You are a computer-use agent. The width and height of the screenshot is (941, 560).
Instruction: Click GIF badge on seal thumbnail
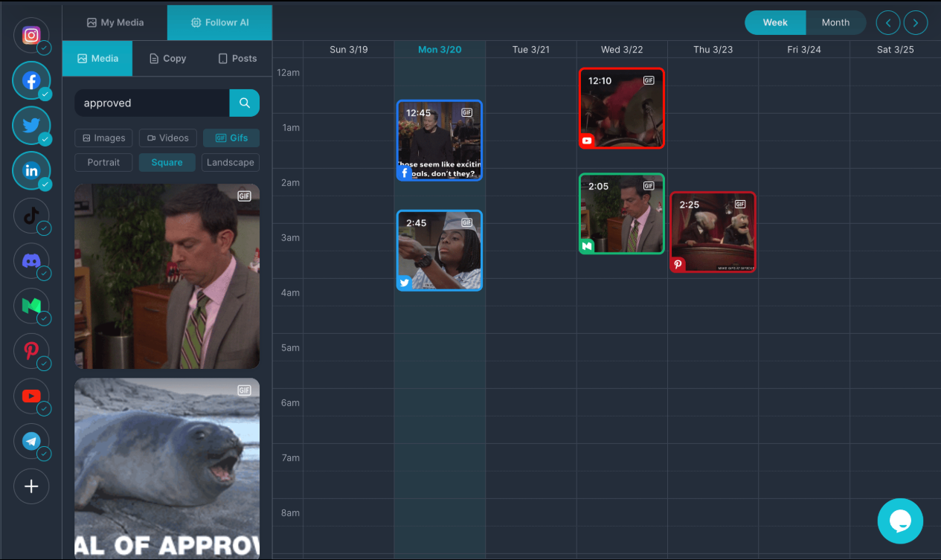[x=244, y=390]
